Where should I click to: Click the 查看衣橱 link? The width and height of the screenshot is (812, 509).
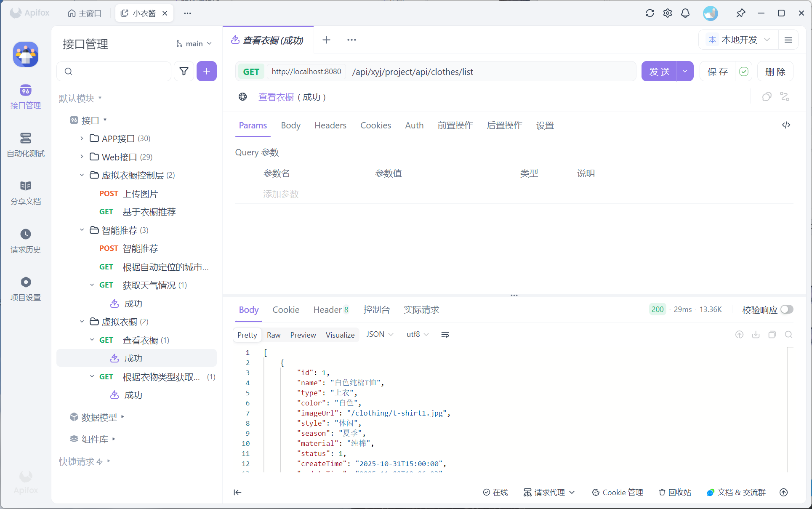276,97
